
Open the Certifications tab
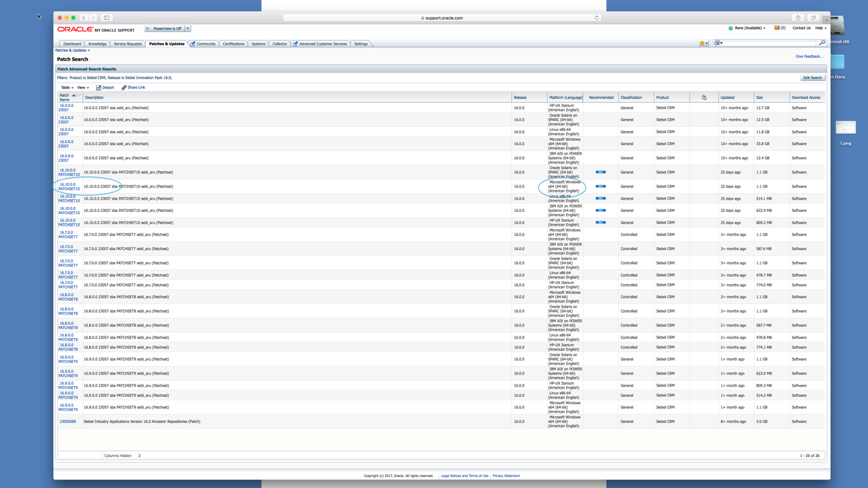click(x=233, y=44)
